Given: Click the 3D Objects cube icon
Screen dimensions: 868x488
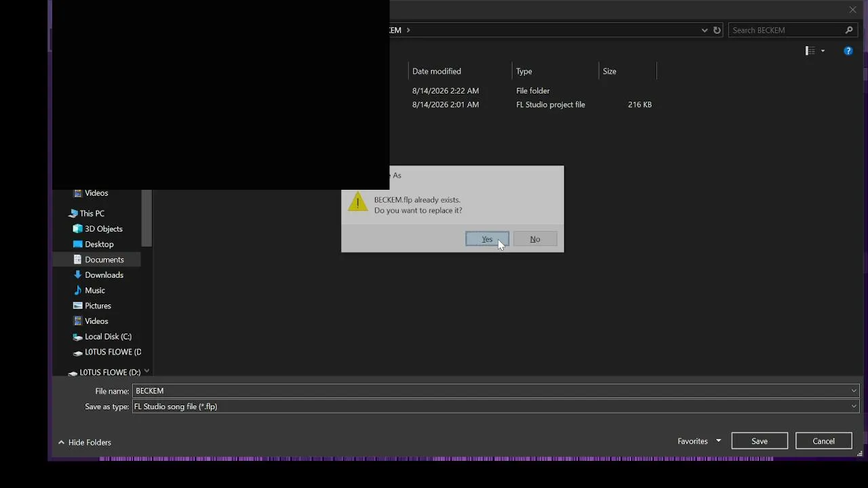Looking at the screenshot, I should pyautogui.click(x=77, y=229).
